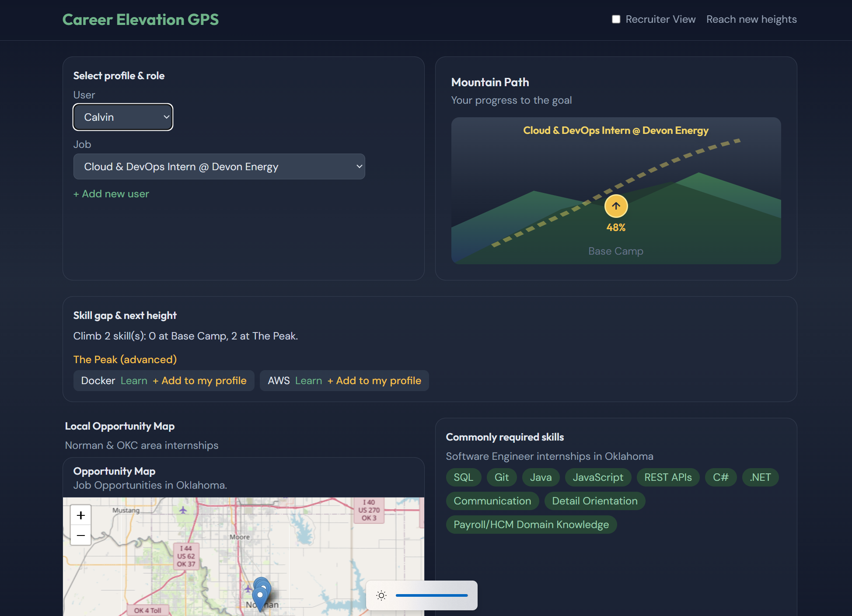Zoom out on the opportunity map
Viewport: 852px width, 616px height.
tap(81, 535)
